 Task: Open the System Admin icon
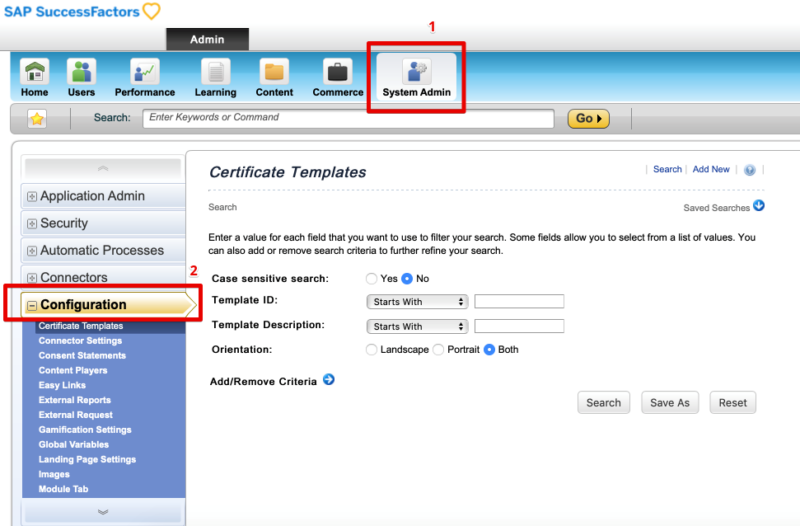tap(416, 73)
